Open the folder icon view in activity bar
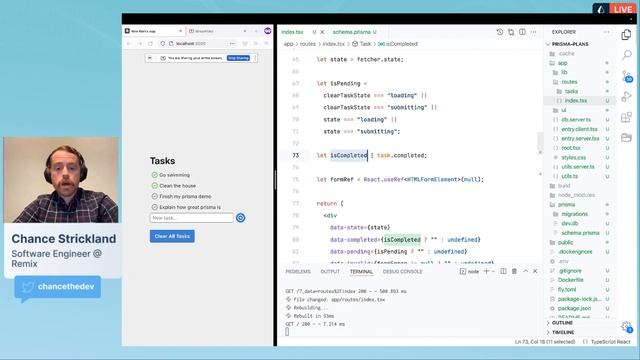The height and width of the screenshot is (360, 640). (626, 137)
